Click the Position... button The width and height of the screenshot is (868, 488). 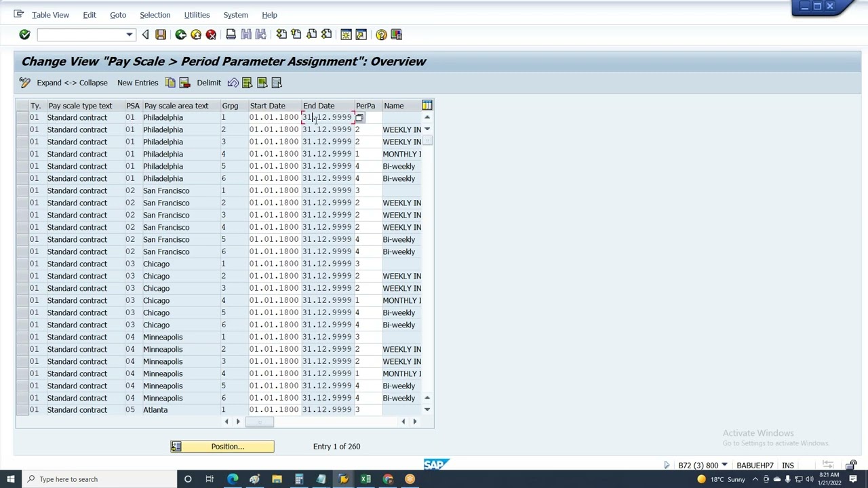222,447
